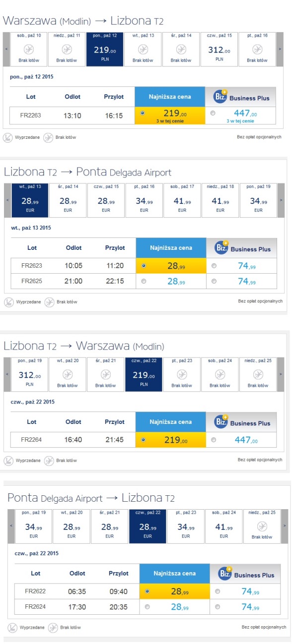Image resolution: width=293 pixels, height=644 pixels.
Task: Click Najniższa cena header in Lizbona–Warszawa table
Action: coord(171,421)
